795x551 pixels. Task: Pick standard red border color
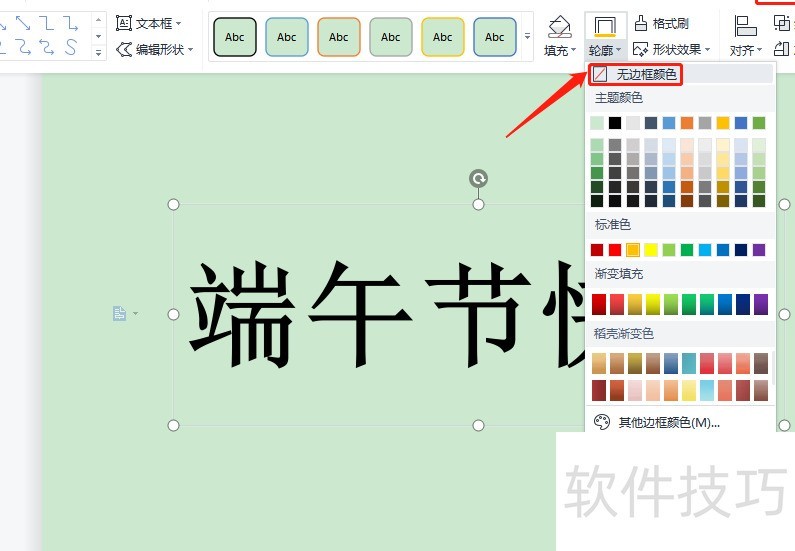point(615,249)
